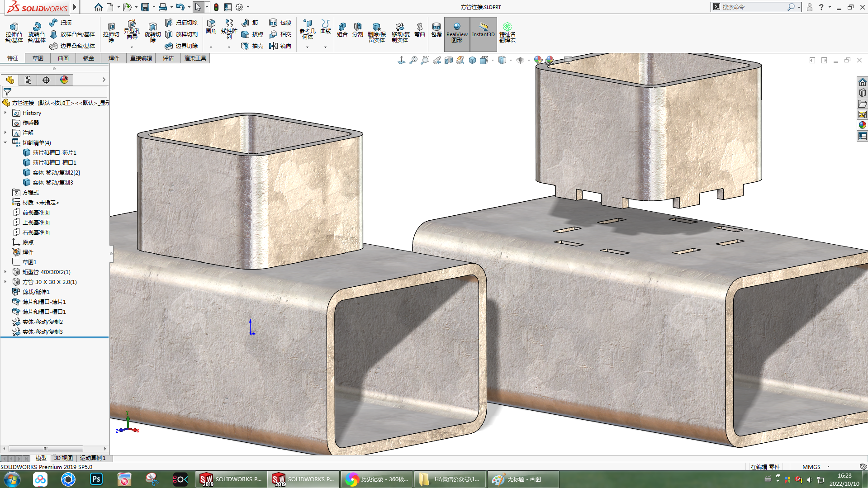Click the 镜向 mirror tool
Viewport: 868px width, 488px height.
point(280,46)
